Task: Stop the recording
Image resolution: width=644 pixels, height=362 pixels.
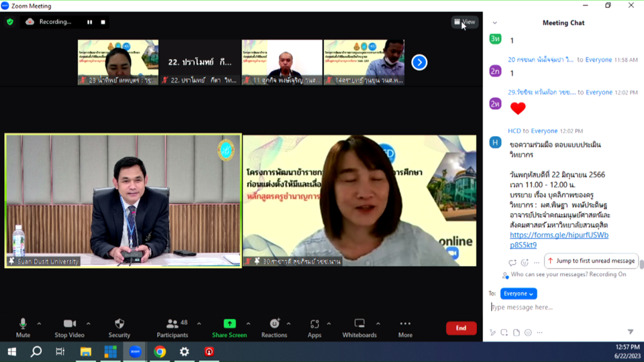Action: tap(103, 22)
